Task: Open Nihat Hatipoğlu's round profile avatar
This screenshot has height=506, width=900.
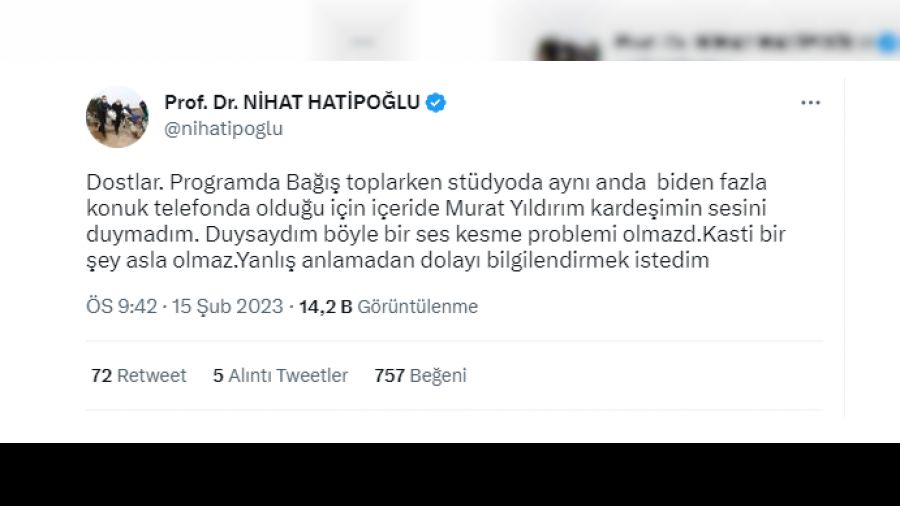Action: point(117,117)
